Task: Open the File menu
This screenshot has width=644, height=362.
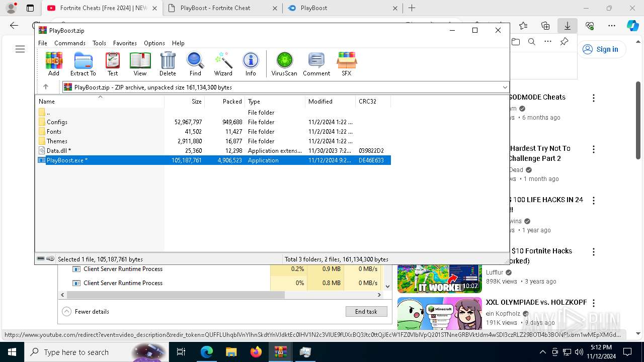Action: [x=43, y=43]
